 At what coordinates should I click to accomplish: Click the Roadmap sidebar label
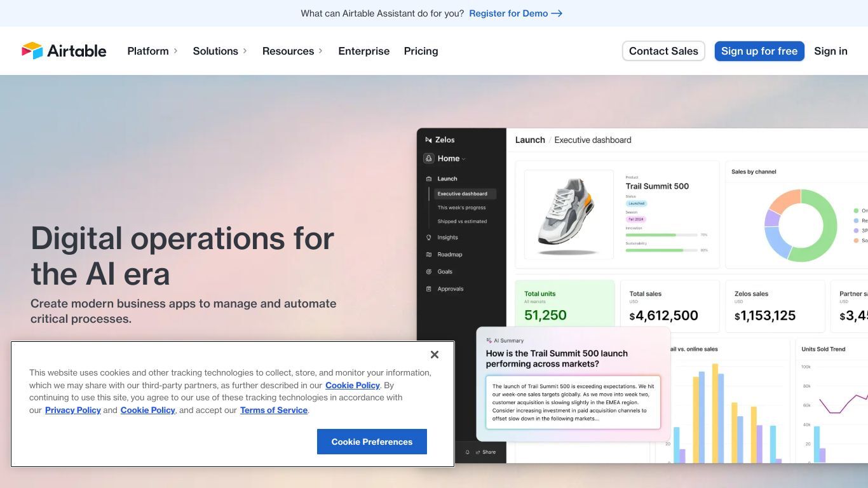click(x=450, y=254)
